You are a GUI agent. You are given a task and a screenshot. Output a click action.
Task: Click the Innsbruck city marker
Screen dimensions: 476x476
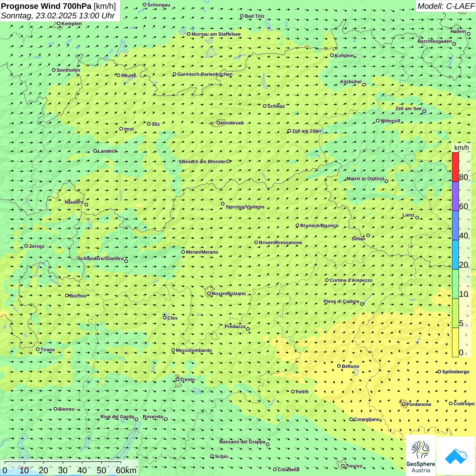(x=219, y=123)
